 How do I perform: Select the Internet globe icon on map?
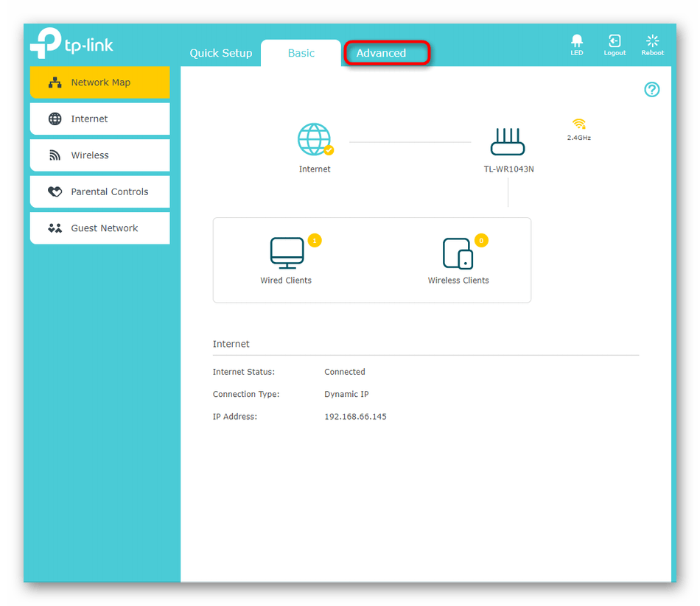(x=315, y=140)
